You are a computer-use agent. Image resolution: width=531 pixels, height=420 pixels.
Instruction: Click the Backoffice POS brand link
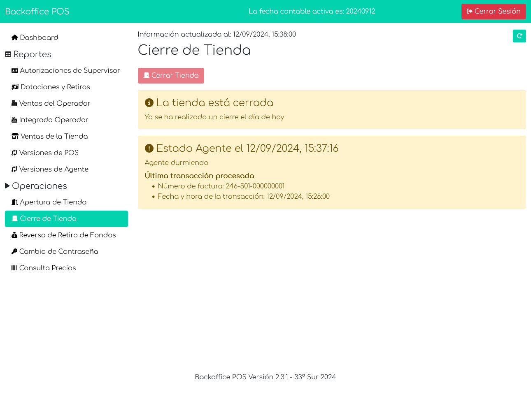pos(37,12)
